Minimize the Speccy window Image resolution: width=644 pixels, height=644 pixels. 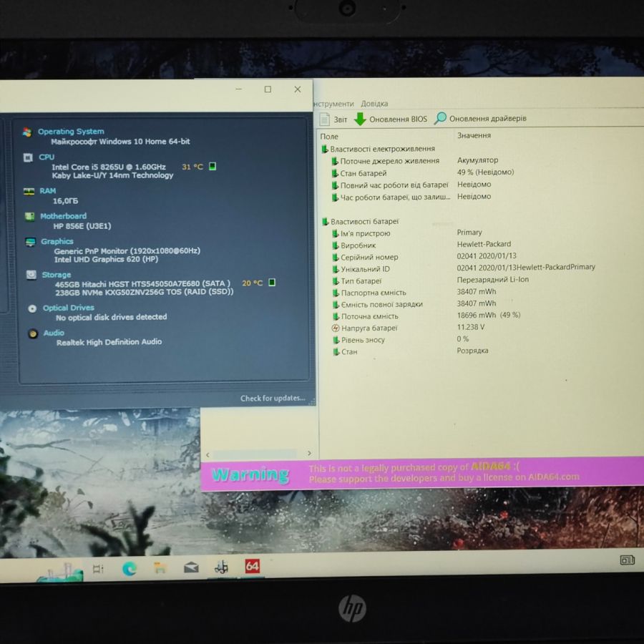[x=238, y=89]
